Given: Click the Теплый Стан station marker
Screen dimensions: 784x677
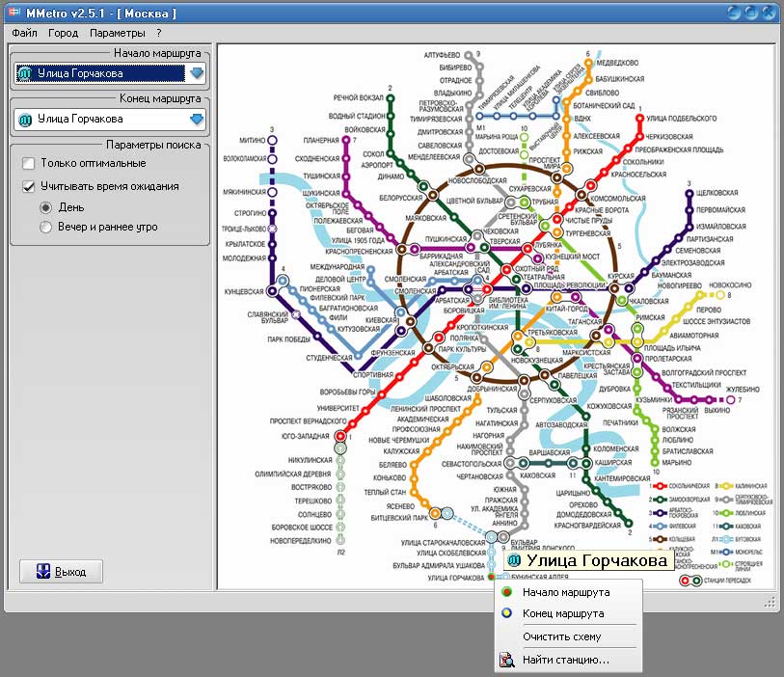Looking at the screenshot, I should (x=414, y=492).
